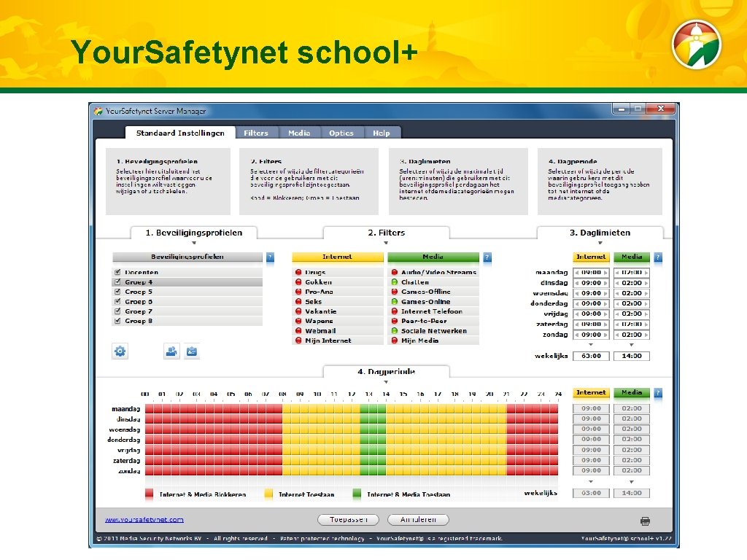Viewport: 747px width, 560px height.
Task: Uncheck the Groep 5 profile checkbox
Action: 117,292
